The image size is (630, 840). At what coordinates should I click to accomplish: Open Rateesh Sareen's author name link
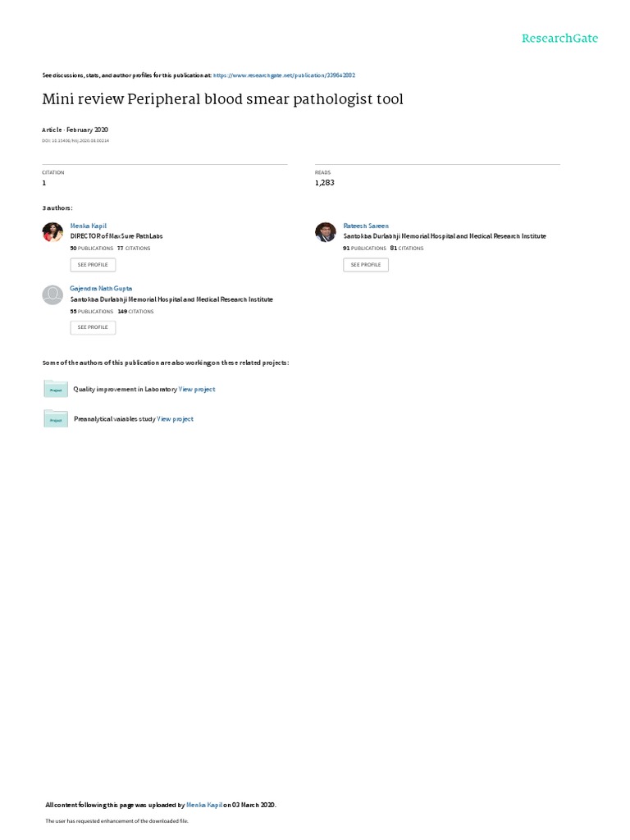(366, 226)
